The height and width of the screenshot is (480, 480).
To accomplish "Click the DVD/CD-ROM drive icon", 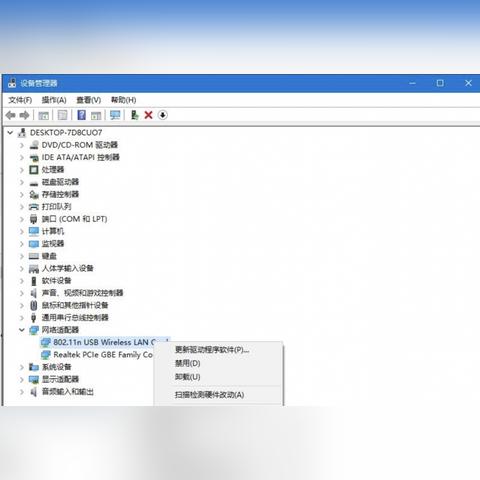I will [x=34, y=145].
